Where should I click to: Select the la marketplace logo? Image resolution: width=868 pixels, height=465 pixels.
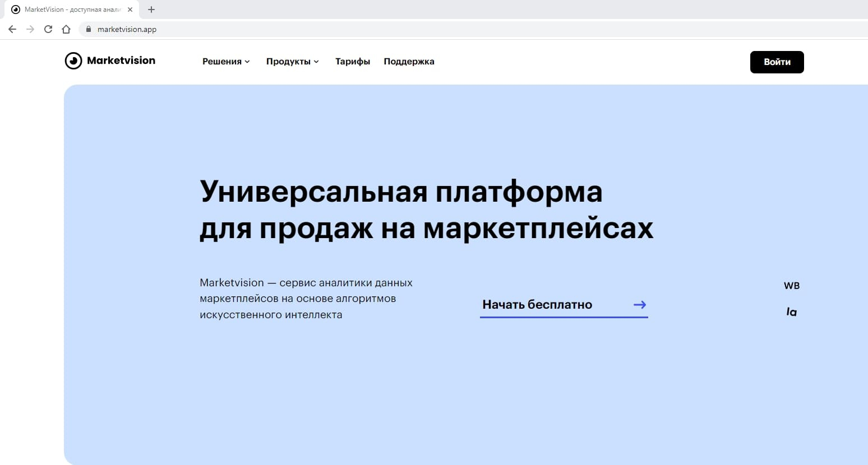(x=792, y=312)
